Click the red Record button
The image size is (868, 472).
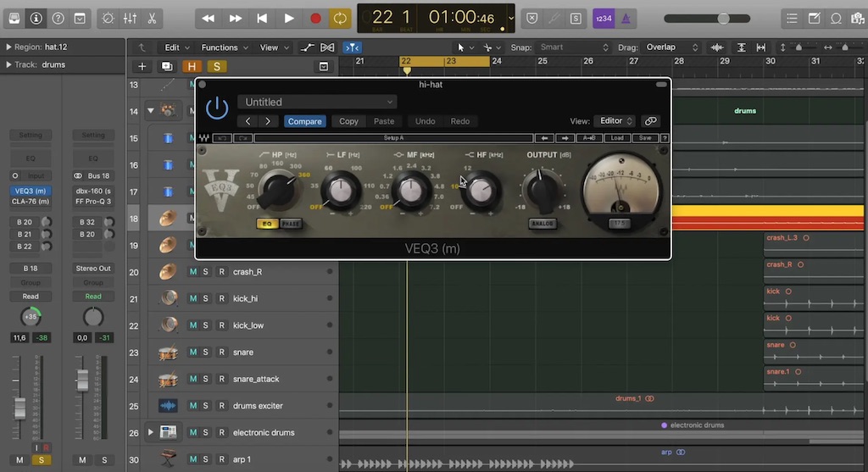pyautogui.click(x=315, y=19)
